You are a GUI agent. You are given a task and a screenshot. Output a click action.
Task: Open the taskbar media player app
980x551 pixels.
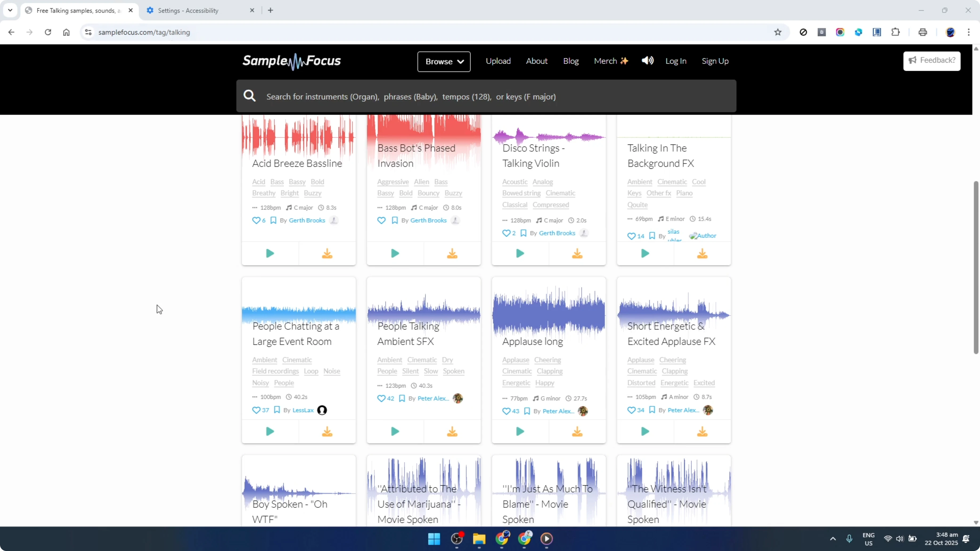[x=547, y=539]
